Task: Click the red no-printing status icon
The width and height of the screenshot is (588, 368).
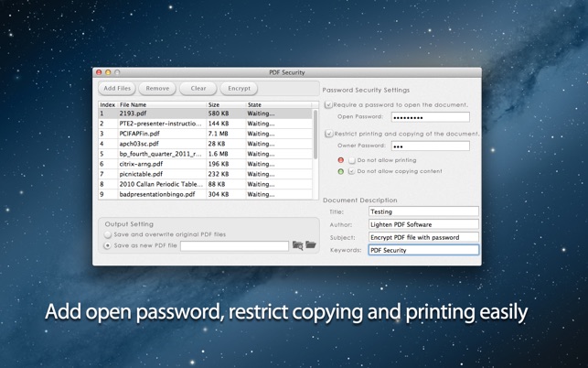Action: tap(341, 160)
